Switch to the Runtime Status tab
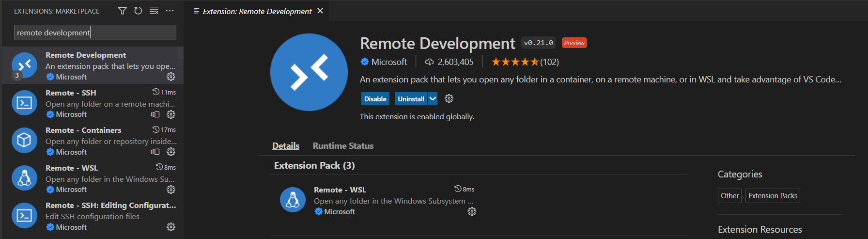 (x=343, y=146)
